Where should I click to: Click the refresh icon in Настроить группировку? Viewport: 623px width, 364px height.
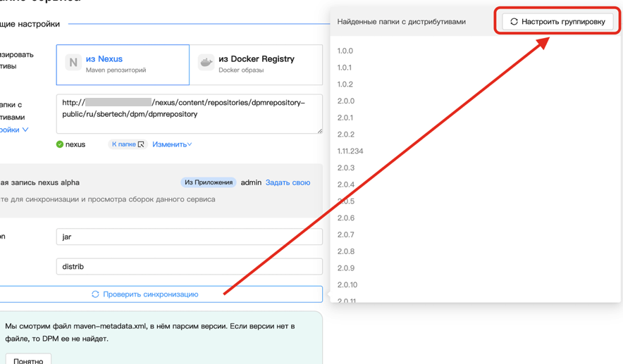click(514, 22)
